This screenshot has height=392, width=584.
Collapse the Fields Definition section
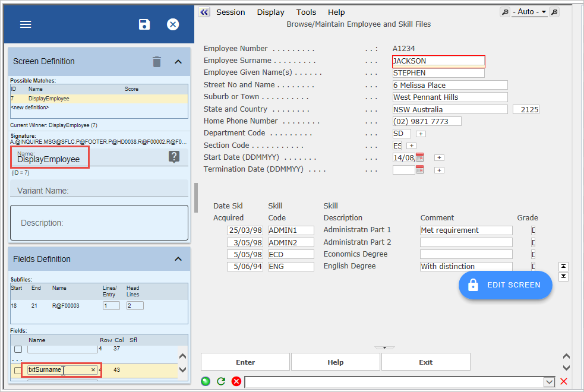pos(178,259)
